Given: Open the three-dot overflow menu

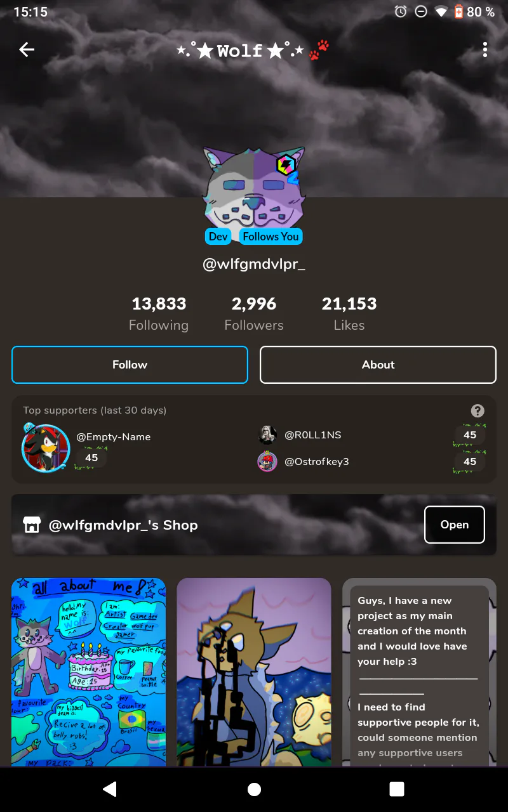Looking at the screenshot, I should click(x=485, y=49).
